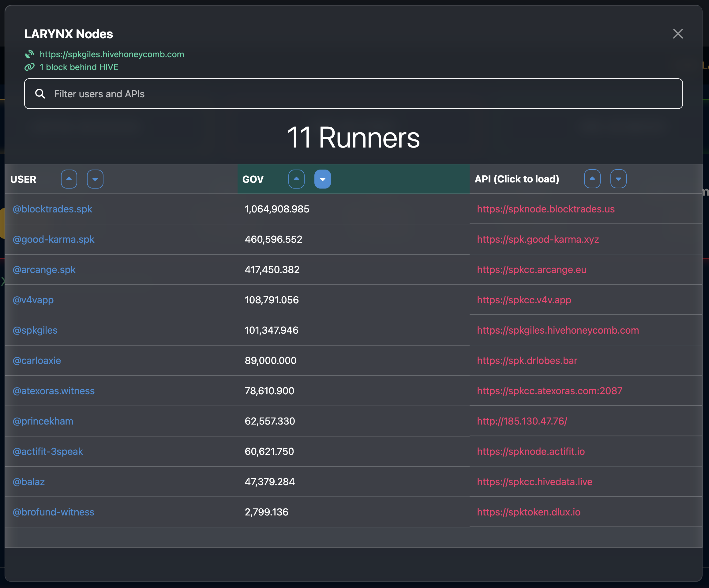Load the spknode.blocktrades.us API

coord(546,209)
